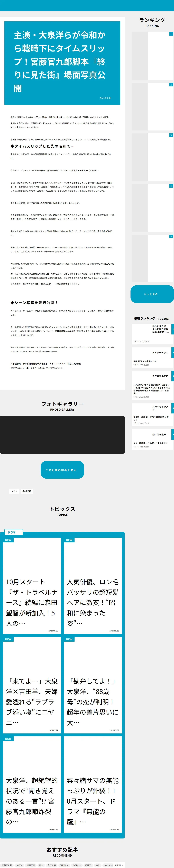Open 顔に泥を塗る viewing ranking entry

click(x=153, y=439)
